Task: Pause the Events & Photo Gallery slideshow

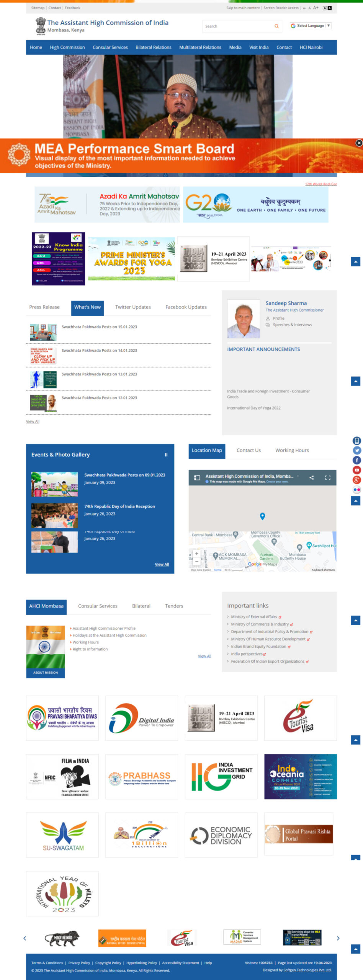Action: (166, 455)
